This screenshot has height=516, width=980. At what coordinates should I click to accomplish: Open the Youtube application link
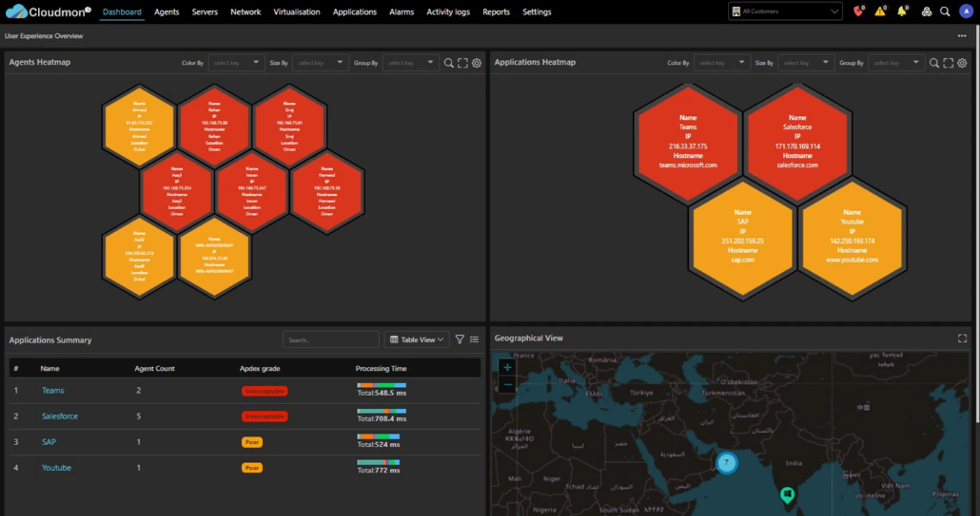tap(56, 468)
